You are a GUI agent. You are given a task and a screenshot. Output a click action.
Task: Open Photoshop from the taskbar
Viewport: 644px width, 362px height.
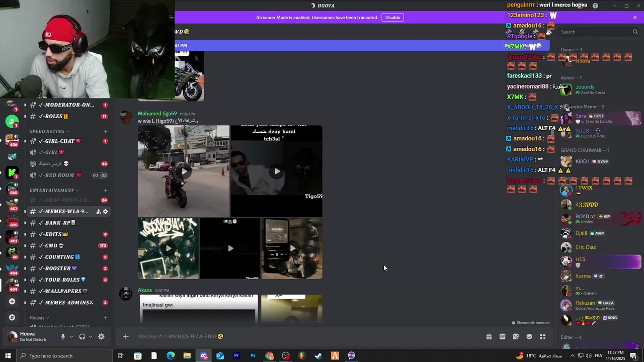tap(253, 355)
